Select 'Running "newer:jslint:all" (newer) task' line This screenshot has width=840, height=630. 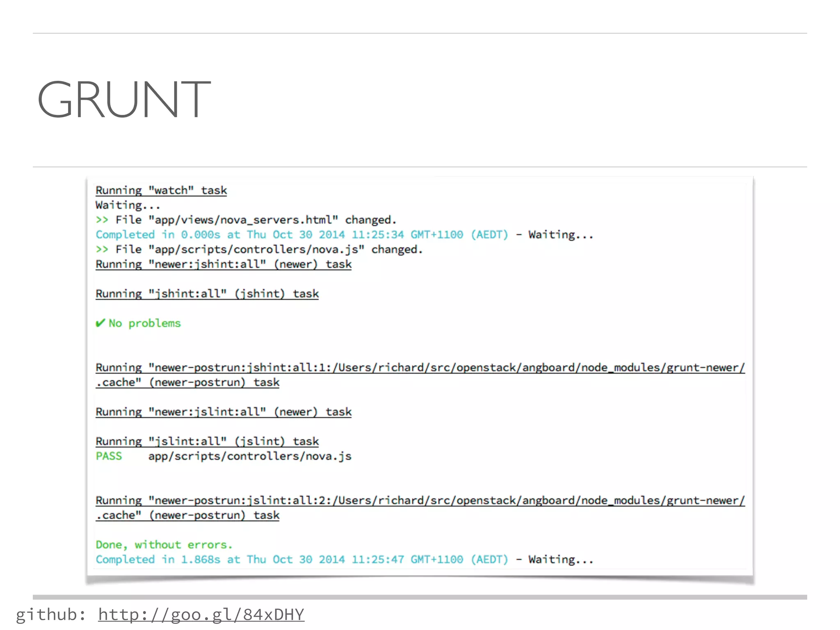pos(224,412)
